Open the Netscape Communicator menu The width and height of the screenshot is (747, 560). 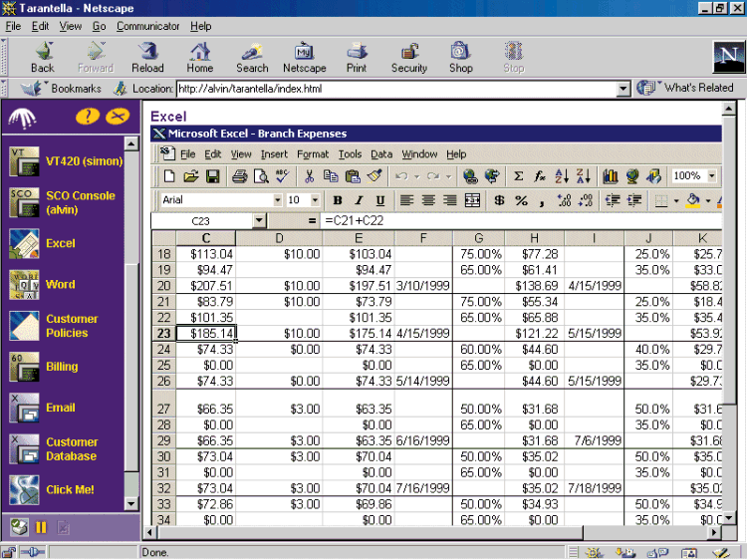pyautogui.click(x=147, y=26)
